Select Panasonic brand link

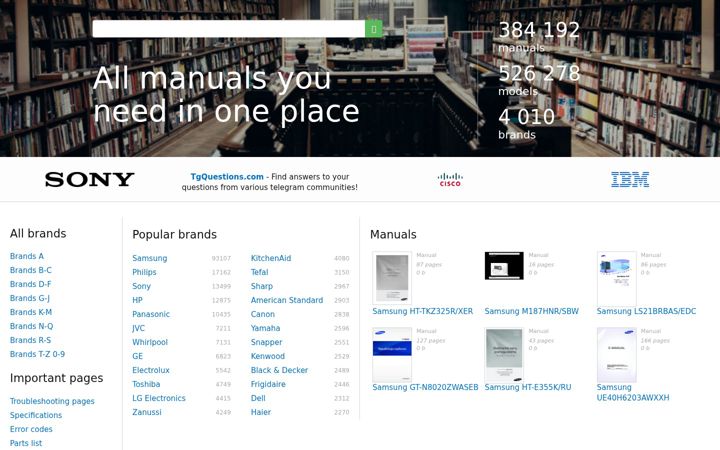click(x=151, y=314)
